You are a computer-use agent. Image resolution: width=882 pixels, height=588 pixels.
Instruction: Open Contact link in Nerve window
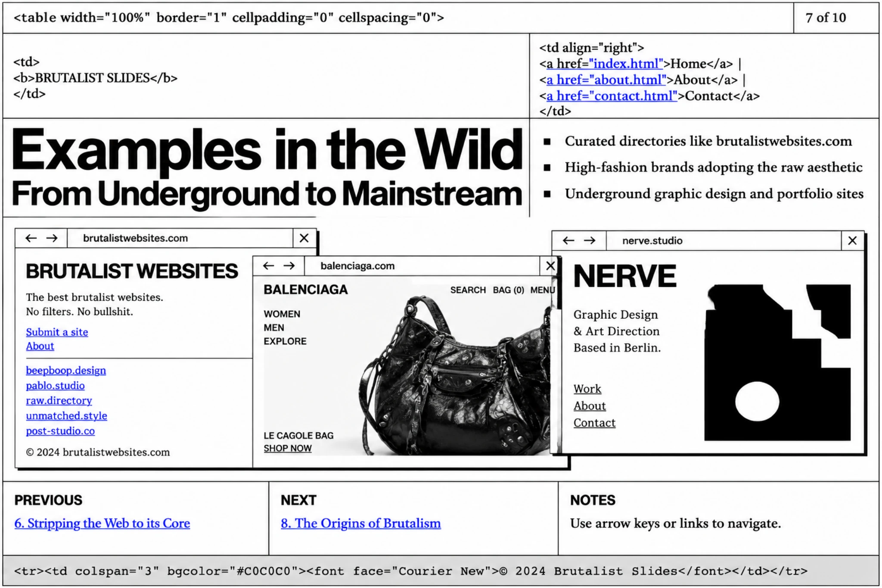coord(594,422)
